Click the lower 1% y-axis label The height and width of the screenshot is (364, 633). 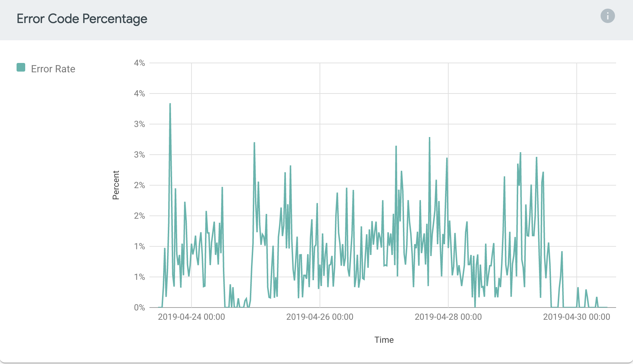(139, 277)
